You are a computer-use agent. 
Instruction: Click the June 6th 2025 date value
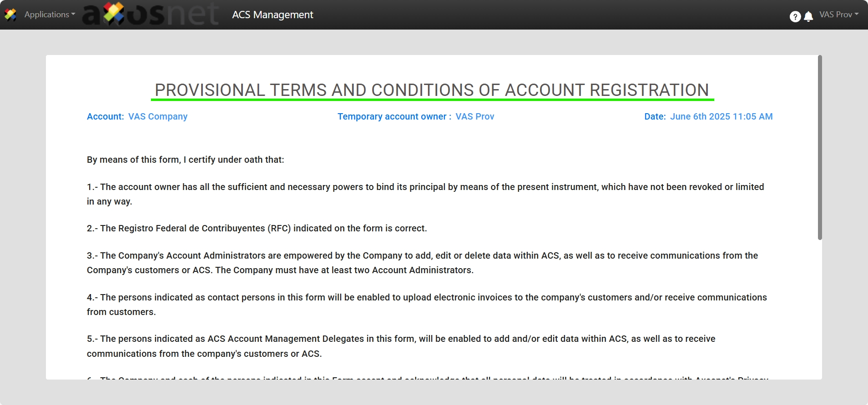pyautogui.click(x=721, y=116)
